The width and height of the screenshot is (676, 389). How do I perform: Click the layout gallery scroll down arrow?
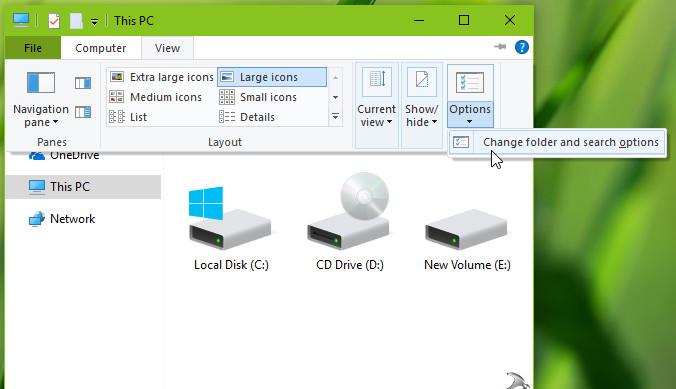pyautogui.click(x=335, y=97)
